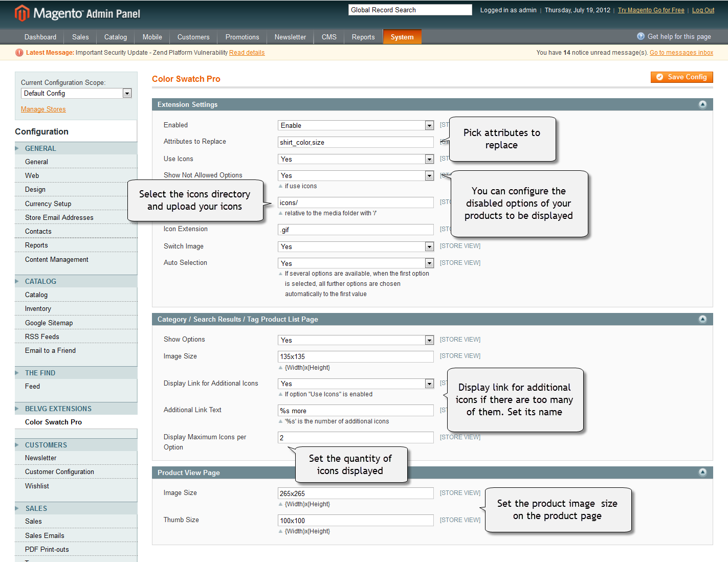
Task: Open RSS Feeds in sidebar
Action: (42, 337)
